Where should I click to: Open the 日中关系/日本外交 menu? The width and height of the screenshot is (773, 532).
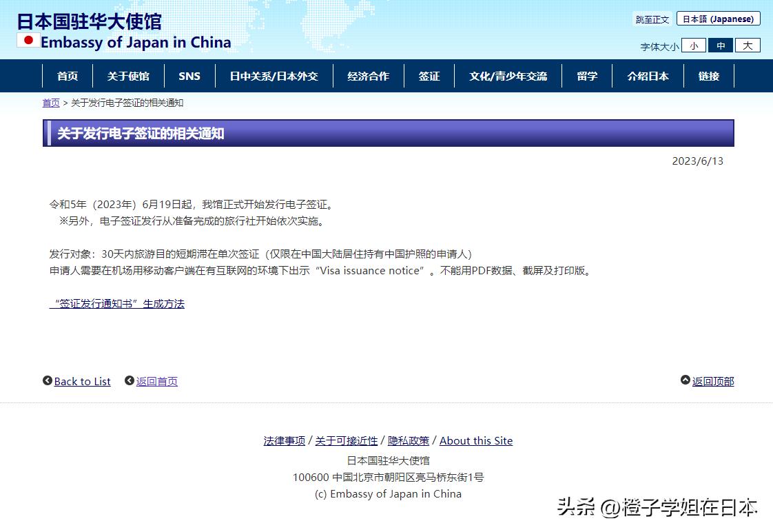coord(274,76)
